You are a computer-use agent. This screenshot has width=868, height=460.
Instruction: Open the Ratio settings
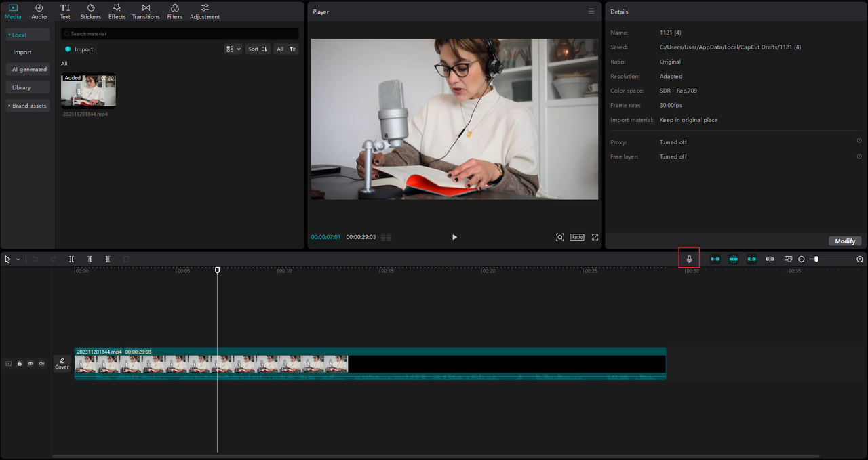pos(577,237)
